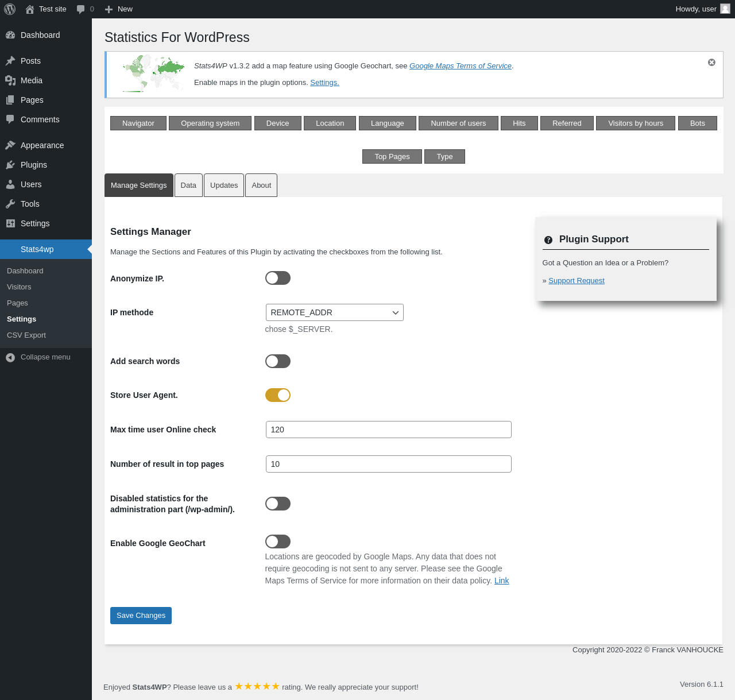Open the IP methode REMOTE_ADDR dropdown
Image resolution: width=735 pixels, height=700 pixels.
point(335,312)
